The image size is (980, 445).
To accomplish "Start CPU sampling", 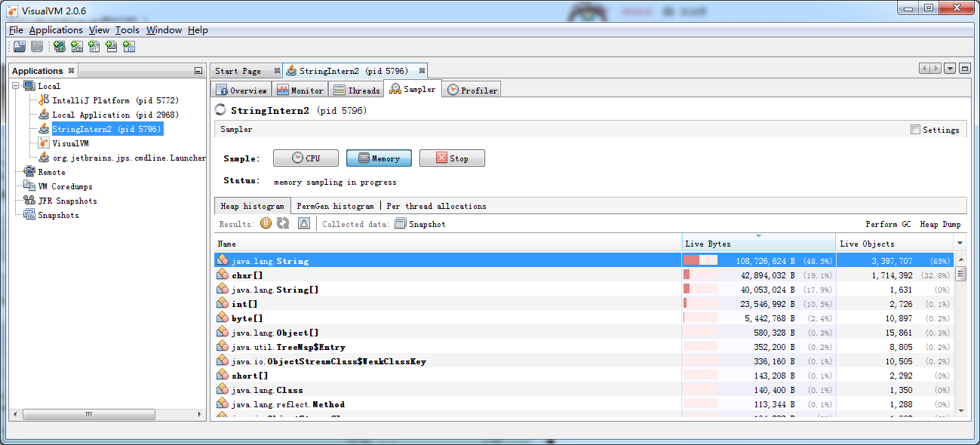I will click(306, 158).
